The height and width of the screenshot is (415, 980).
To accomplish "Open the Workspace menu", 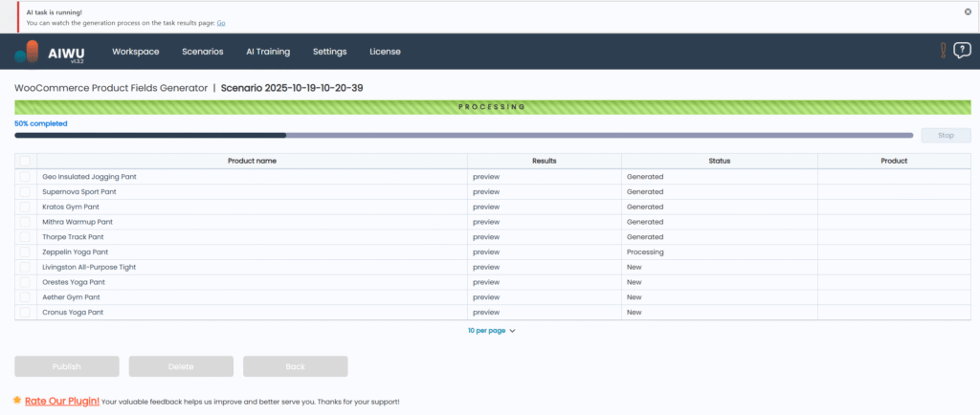I will coord(136,52).
